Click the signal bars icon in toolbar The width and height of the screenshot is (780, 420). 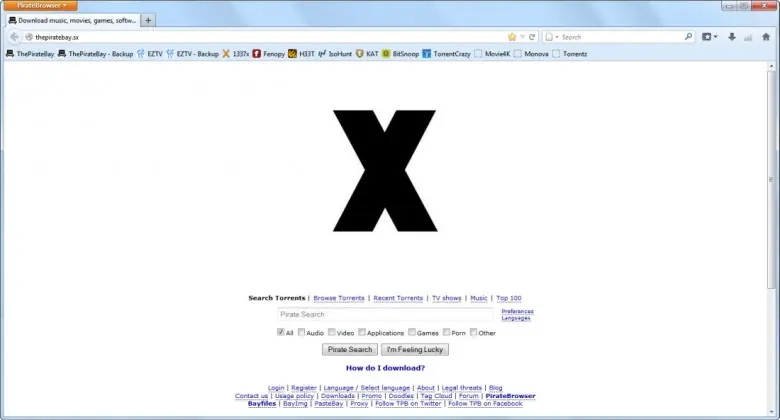(x=748, y=37)
